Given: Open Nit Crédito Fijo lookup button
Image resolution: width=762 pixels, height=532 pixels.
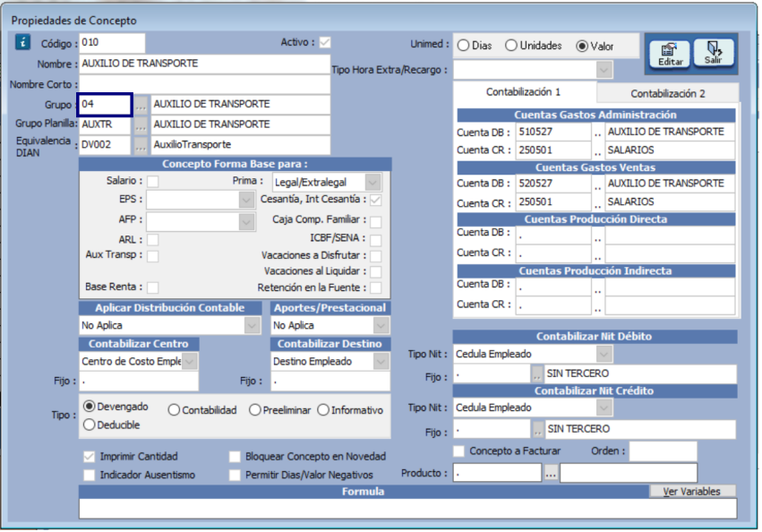Looking at the screenshot, I should pyautogui.click(x=537, y=429).
